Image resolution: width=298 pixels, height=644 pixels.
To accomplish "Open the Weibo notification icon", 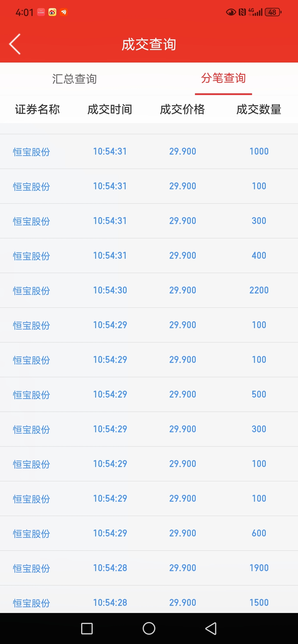I will (52, 12).
